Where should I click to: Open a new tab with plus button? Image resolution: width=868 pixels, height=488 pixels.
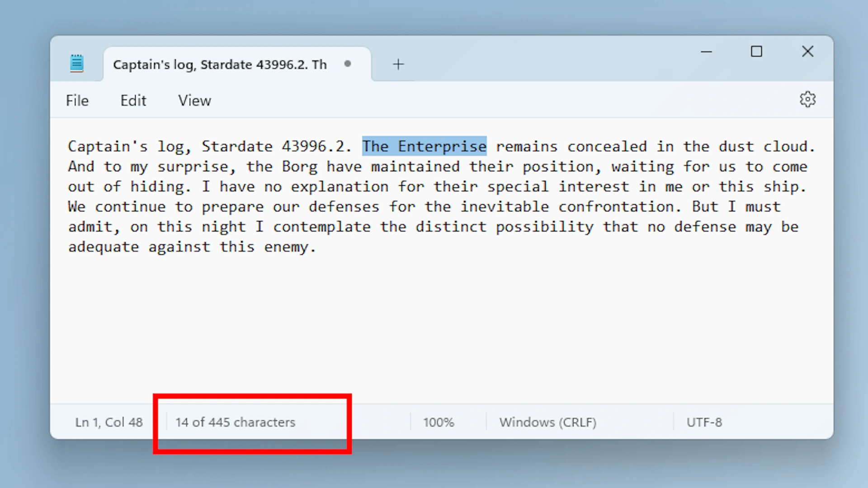pyautogui.click(x=398, y=64)
